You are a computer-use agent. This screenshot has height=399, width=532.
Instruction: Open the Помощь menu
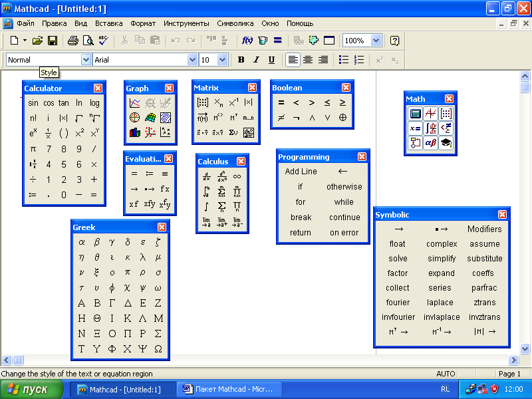pyautogui.click(x=300, y=23)
